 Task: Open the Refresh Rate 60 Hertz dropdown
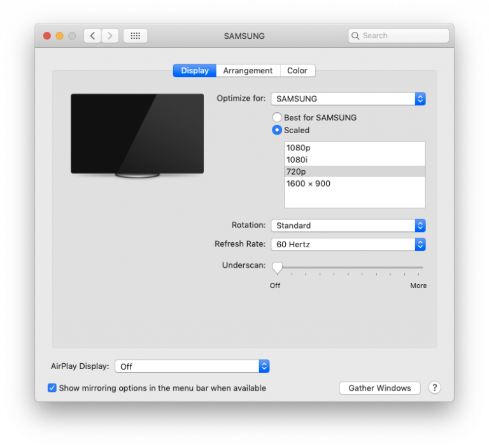point(348,244)
